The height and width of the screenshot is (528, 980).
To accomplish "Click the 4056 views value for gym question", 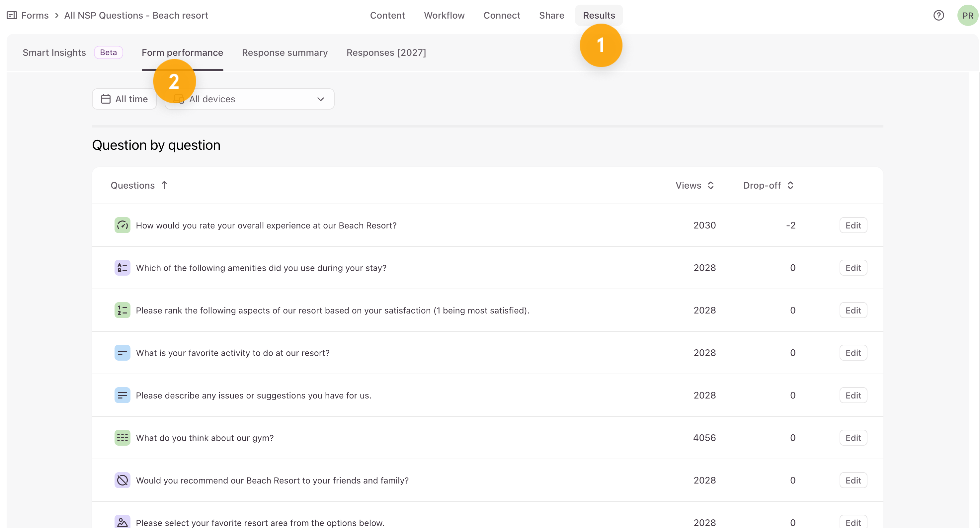I will (x=704, y=438).
